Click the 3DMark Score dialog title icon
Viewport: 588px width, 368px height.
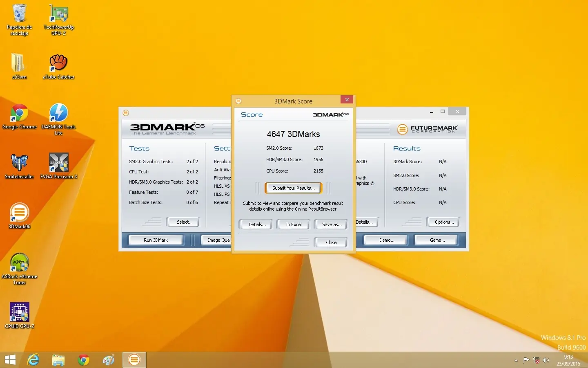coord(238,101)
